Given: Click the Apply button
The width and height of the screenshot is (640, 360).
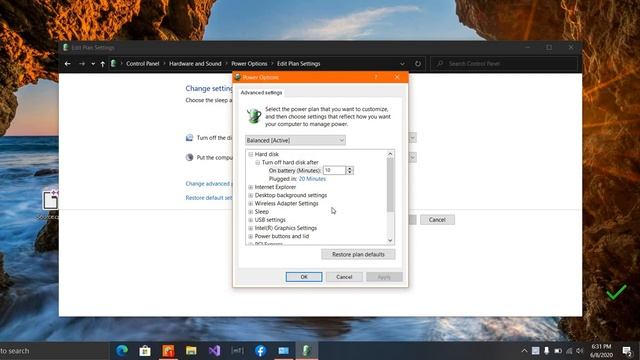Looking at the screenshot, I should (x=384, y=277).
